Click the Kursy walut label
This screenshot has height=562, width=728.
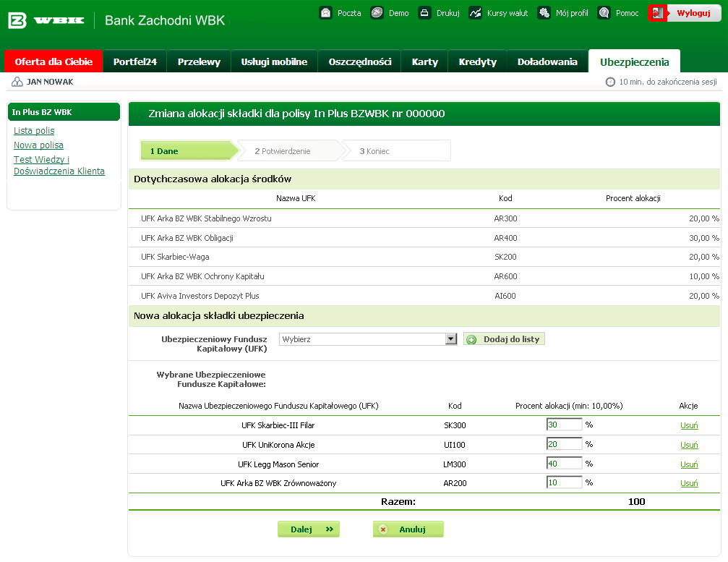pos(508,13)
